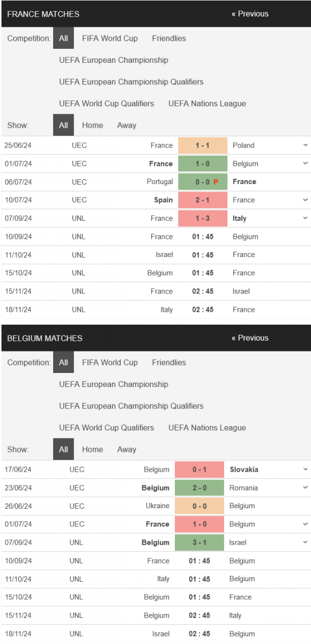Filter Belgium matches by UEFA European Championship Qualifiers
Viewport: 311px width, 644px height.
click(x=131, y=406)
